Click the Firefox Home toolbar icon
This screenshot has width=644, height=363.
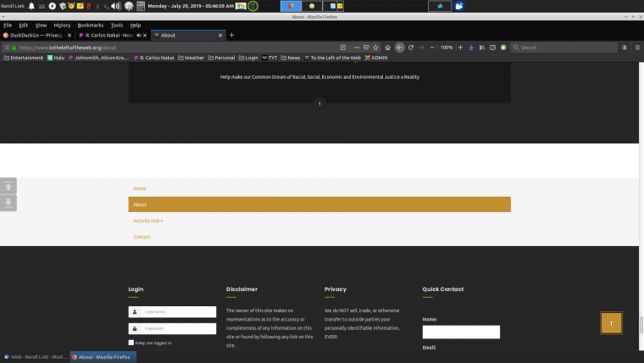(x=387, y=47)
